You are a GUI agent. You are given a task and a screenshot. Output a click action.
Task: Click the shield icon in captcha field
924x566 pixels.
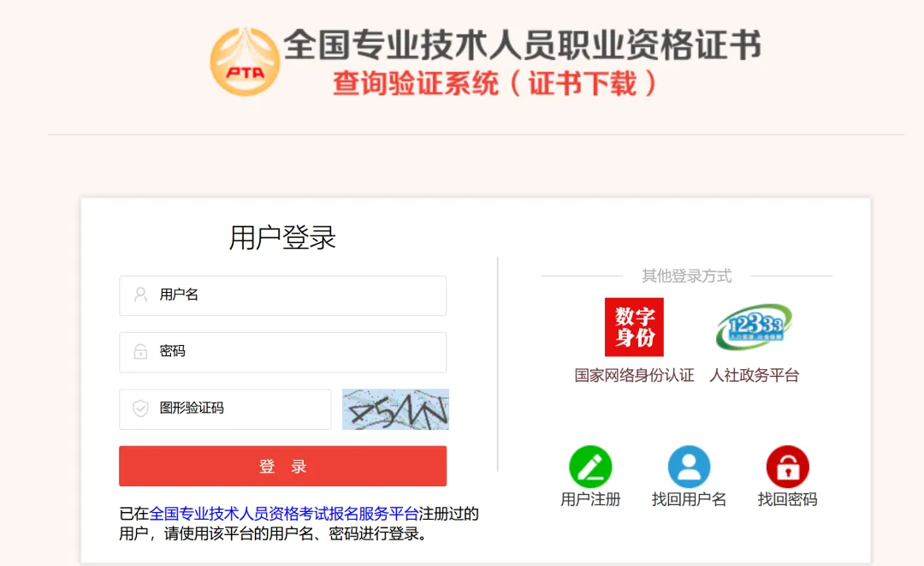pyautogui.click(x=140, y=408)
